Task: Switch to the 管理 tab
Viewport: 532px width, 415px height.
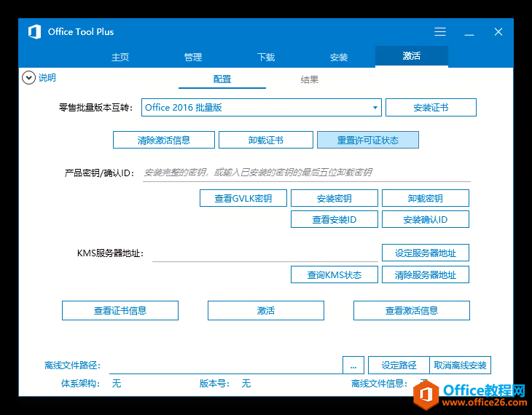Action: pos(193,57)
